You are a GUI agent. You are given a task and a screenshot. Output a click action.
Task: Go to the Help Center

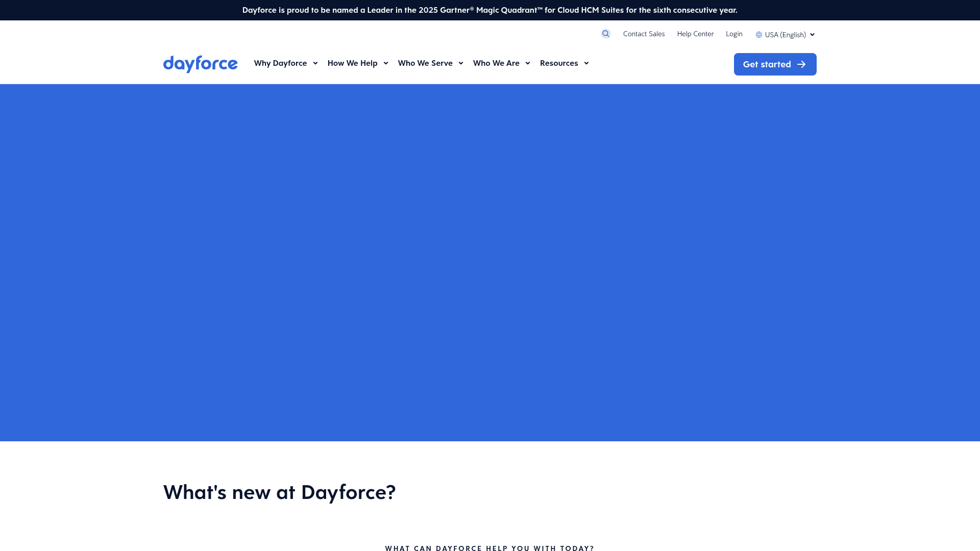click(695, 34)
